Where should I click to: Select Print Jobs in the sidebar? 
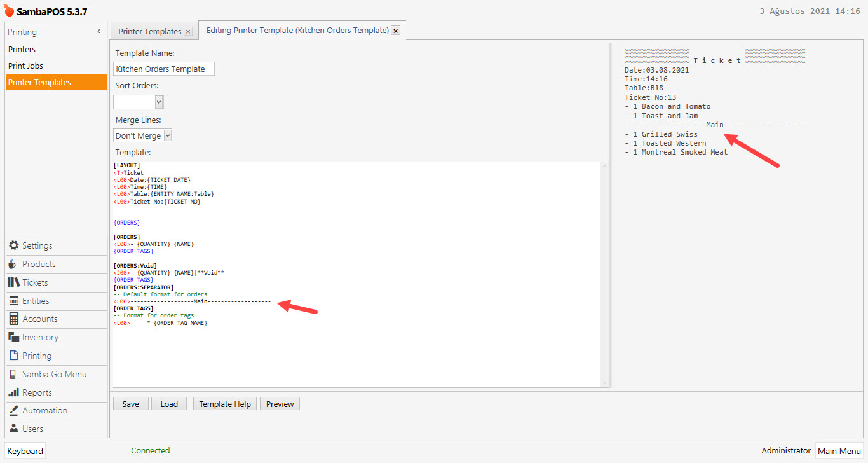tap(25, 66)
